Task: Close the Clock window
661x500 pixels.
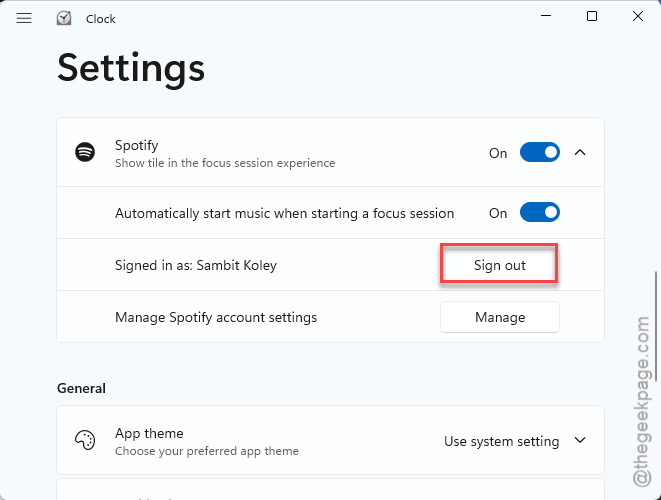Action: 638,16
